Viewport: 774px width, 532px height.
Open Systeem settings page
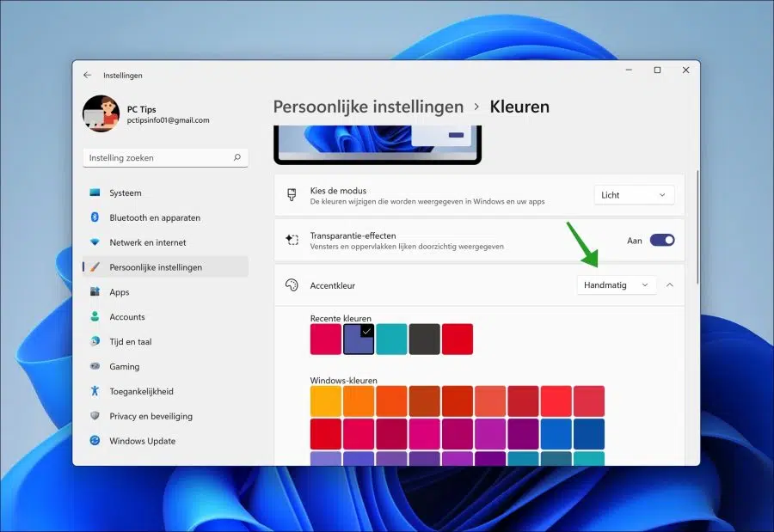click(x=165, y=193)
